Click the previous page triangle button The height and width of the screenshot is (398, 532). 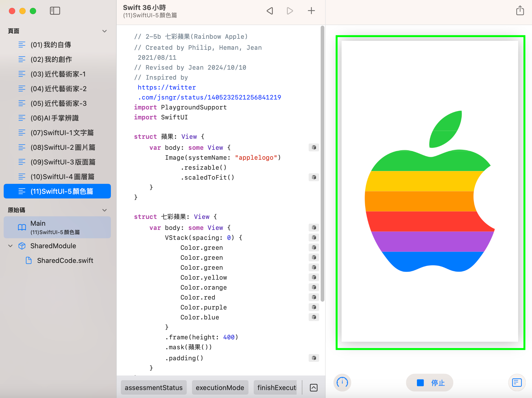(x=270, y=11)
